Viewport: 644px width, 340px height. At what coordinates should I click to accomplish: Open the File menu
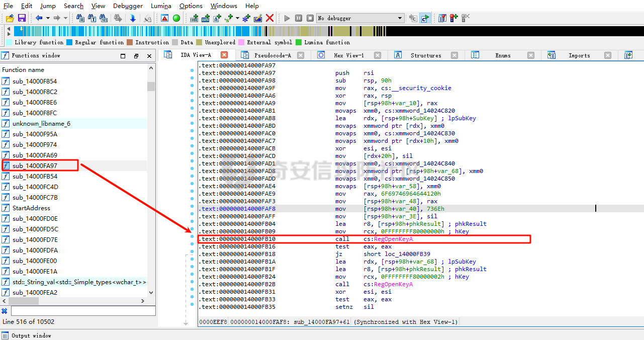pos(8,6)
